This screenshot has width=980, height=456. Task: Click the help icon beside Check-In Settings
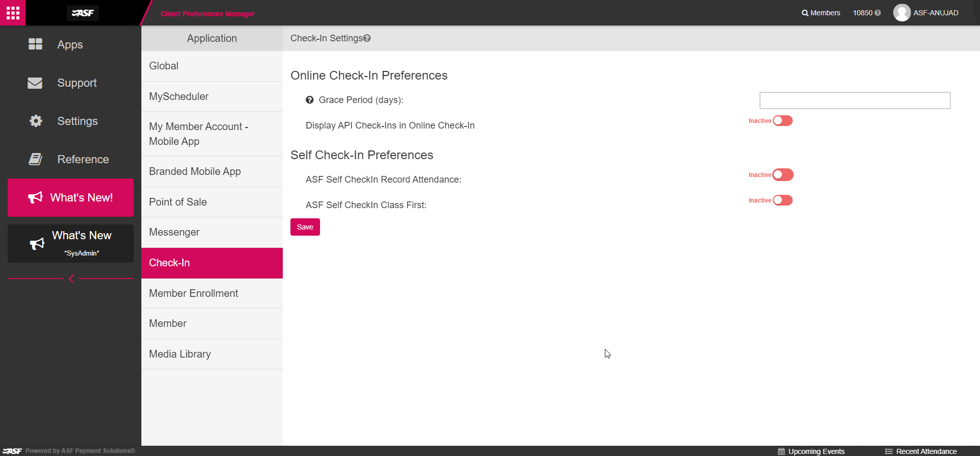point(367,38)
